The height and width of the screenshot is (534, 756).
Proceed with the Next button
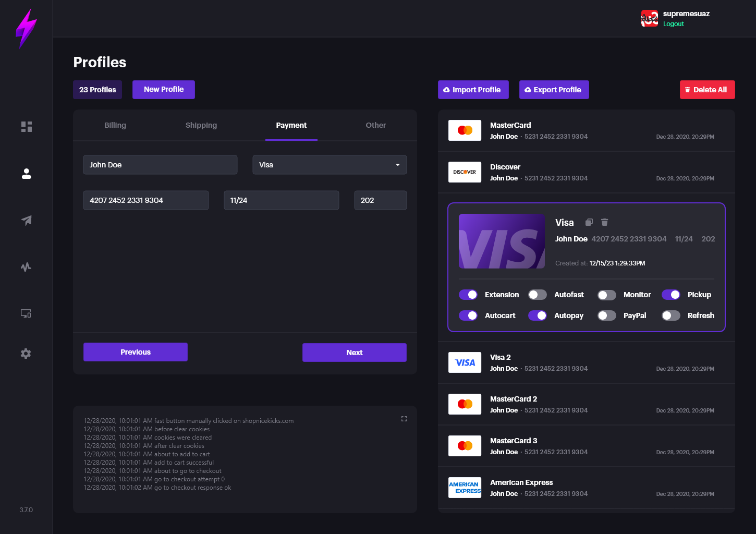(x=355, y=353)
